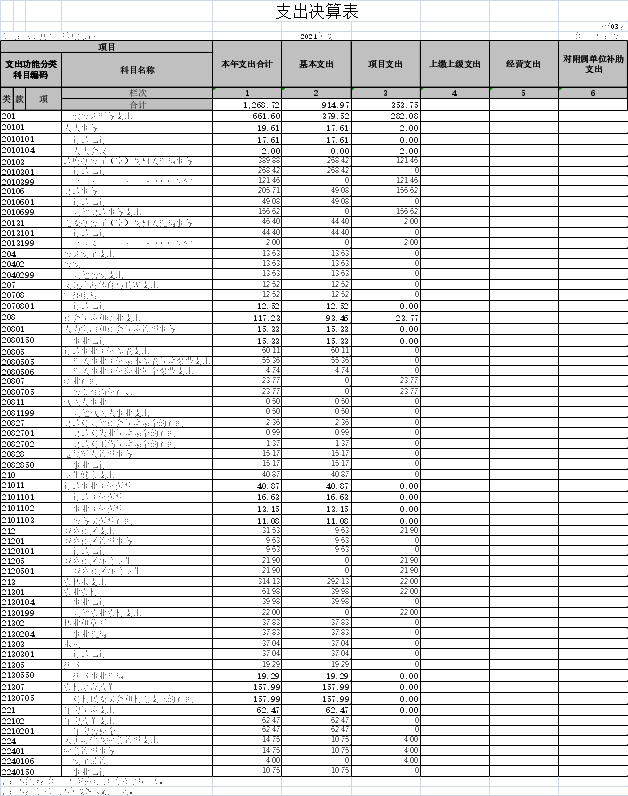Click the 对附属单位补助支出 header cell
This screenshot has height=796, width=628.
tap(593, 64)
